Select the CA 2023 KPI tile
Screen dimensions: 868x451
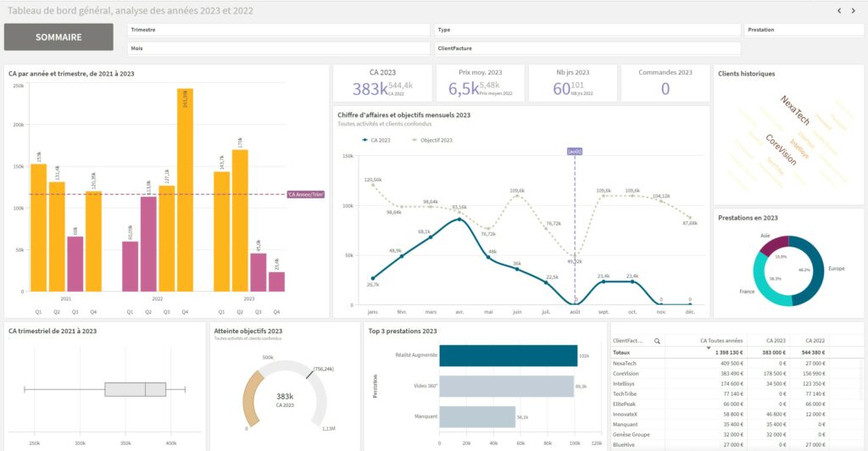382,84
